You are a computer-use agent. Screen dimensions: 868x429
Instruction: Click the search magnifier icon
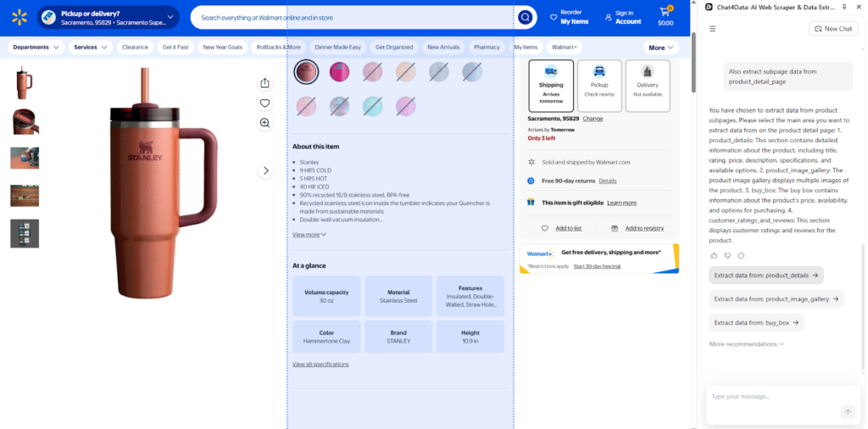(526, 17)
